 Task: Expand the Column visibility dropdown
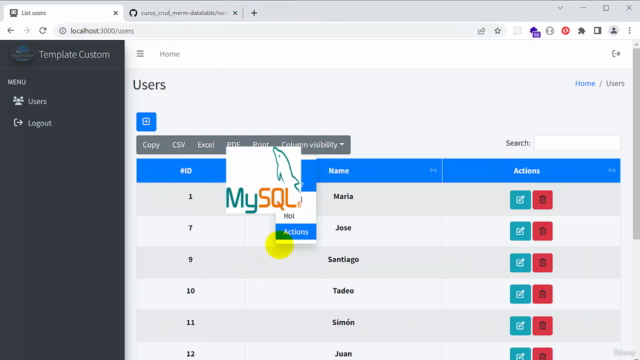(313, 145)
